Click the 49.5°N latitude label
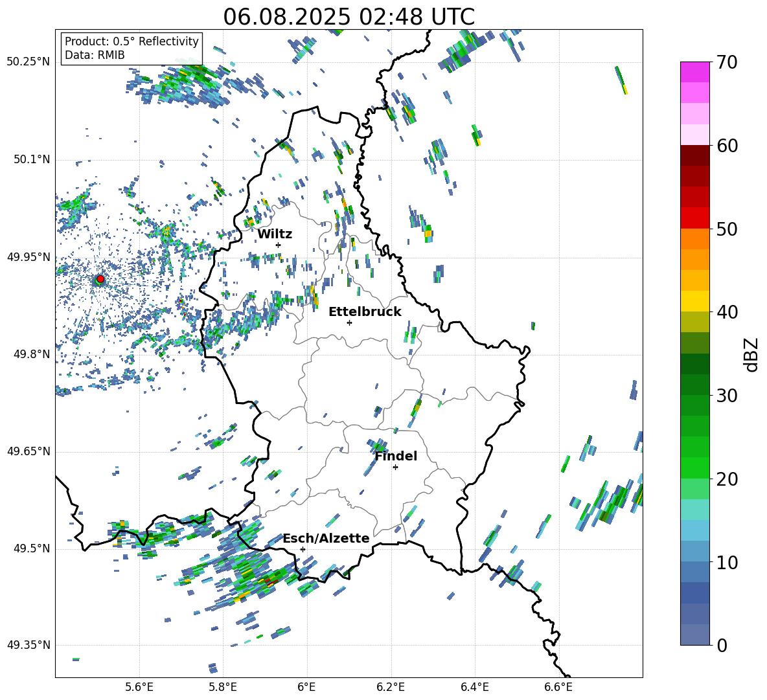767x700 pixels. tap(32, 548)
